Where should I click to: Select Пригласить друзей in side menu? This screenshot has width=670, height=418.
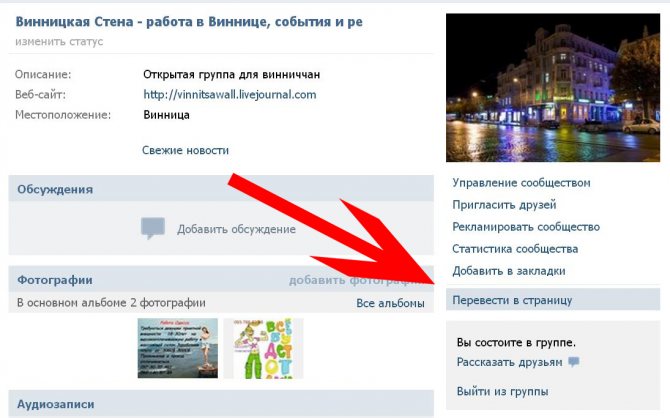pyautogui.click(x=504, y=205)
